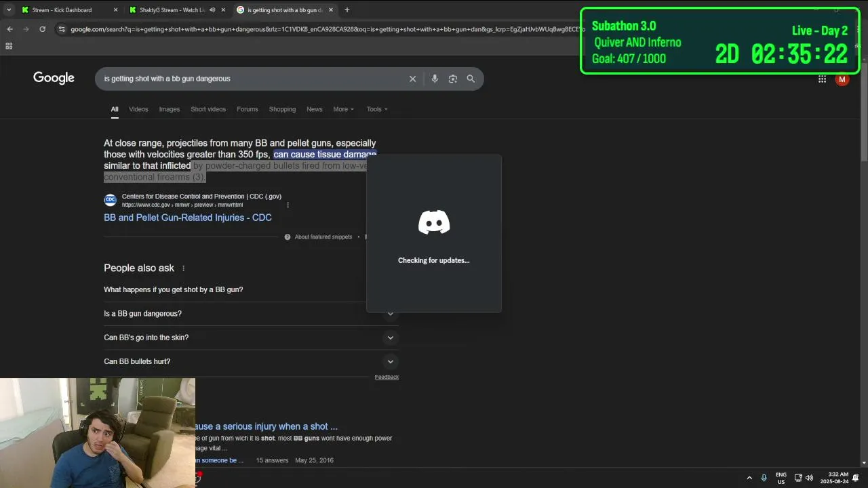Open the tab search dropdown arrow
Screen dimensions: 868x488
click(8, 10)
